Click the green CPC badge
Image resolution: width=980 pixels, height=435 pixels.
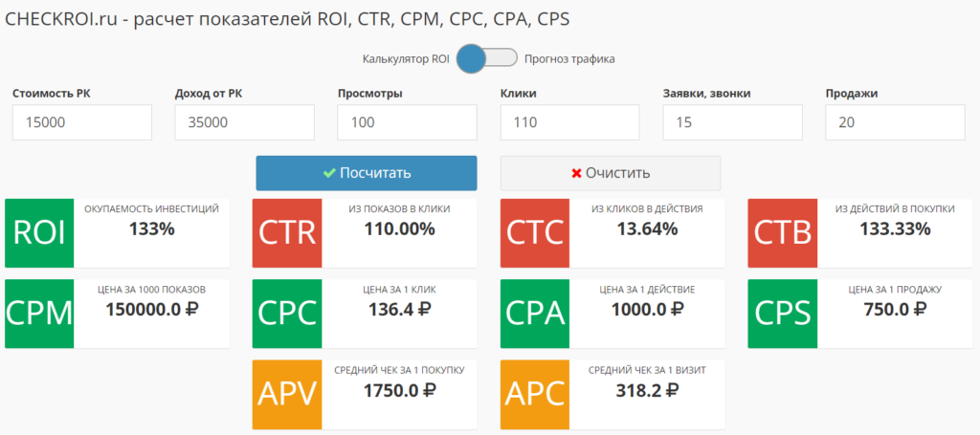(x=286, y=313)
